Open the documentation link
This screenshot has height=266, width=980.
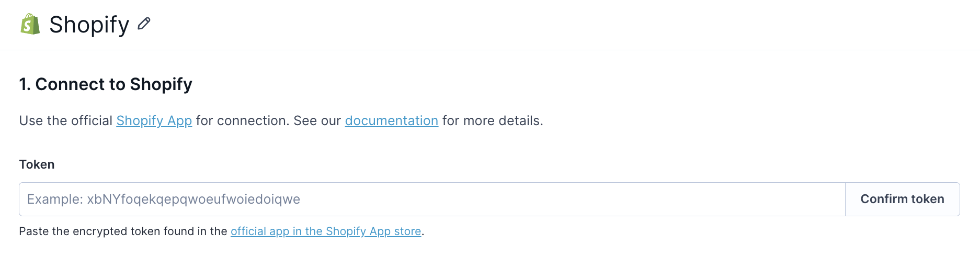(392, 120)
